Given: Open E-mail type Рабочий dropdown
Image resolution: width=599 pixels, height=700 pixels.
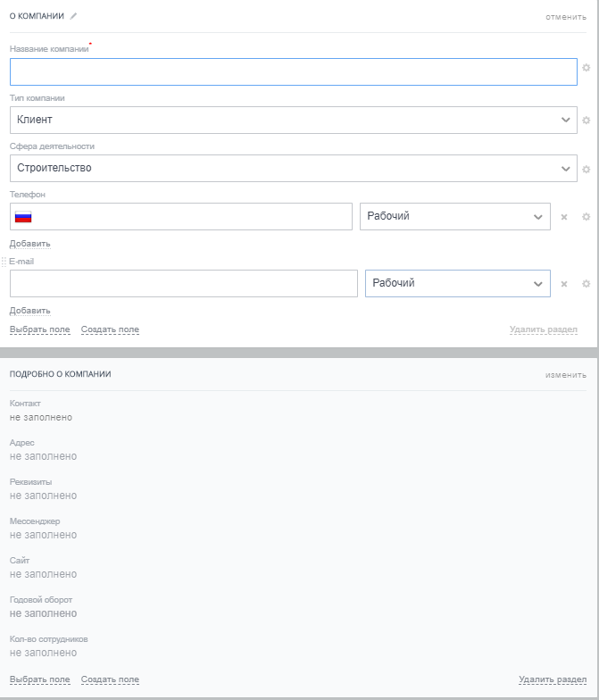Looking at the screenshot, I should [x=457, y=283].
